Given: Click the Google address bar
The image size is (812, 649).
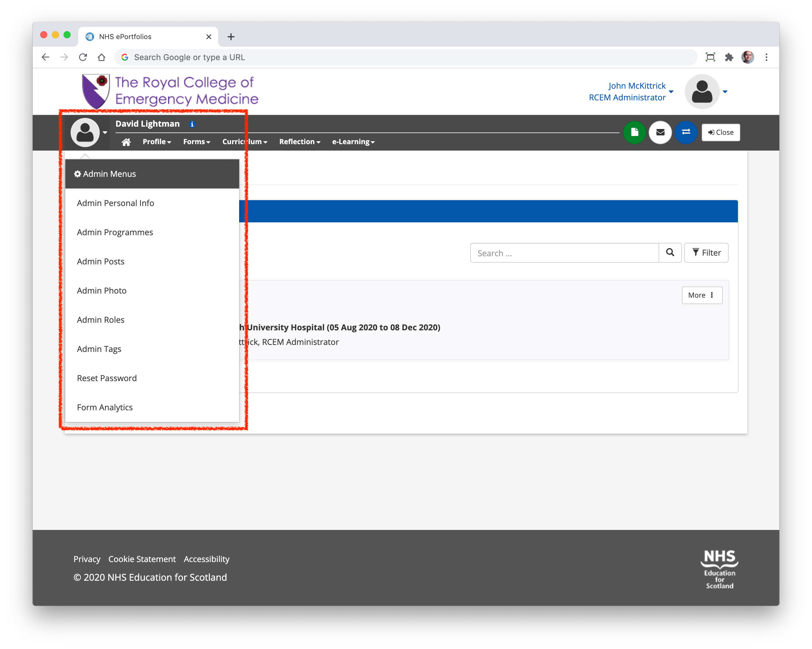Looking at the screenshot, I should 406,57.
